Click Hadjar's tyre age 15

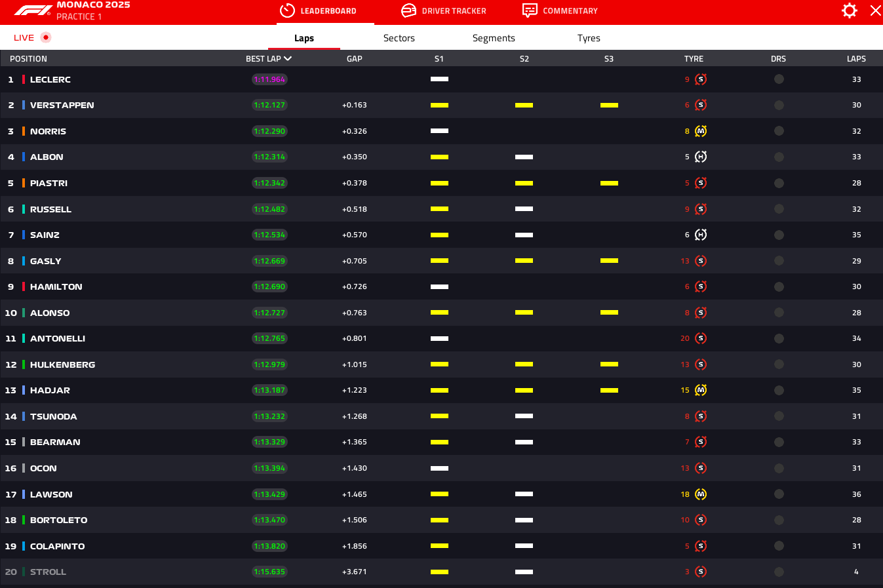(685, 390)
